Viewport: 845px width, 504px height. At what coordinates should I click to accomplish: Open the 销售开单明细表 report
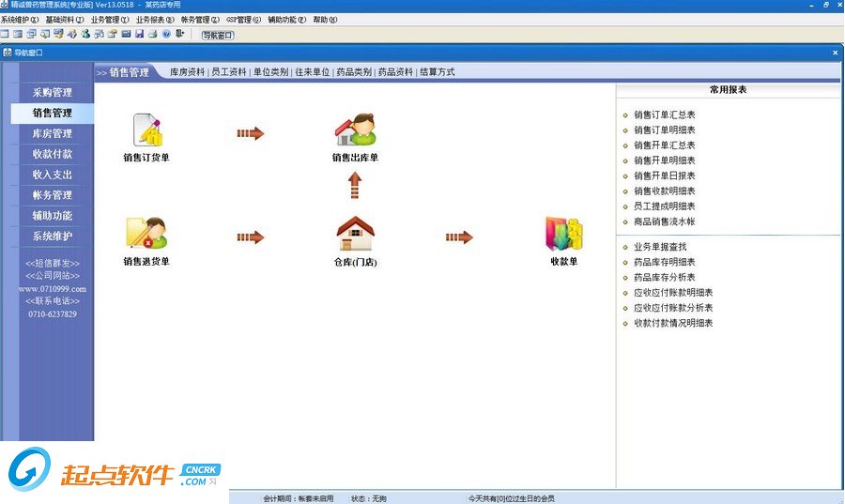(665, 160)
